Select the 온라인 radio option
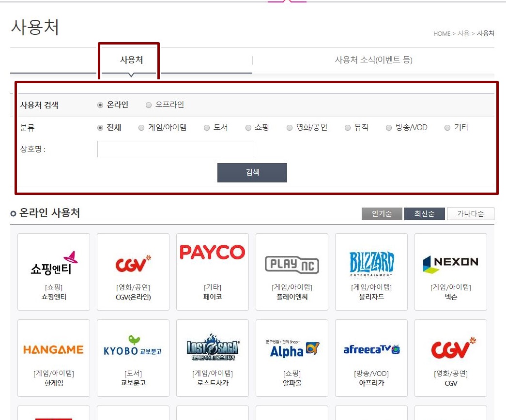 tap(100, 105)
